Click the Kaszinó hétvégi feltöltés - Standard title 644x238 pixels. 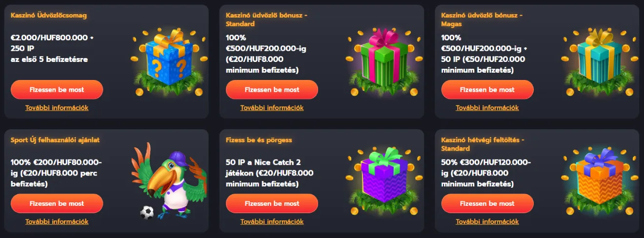click(x=482, y=144)
